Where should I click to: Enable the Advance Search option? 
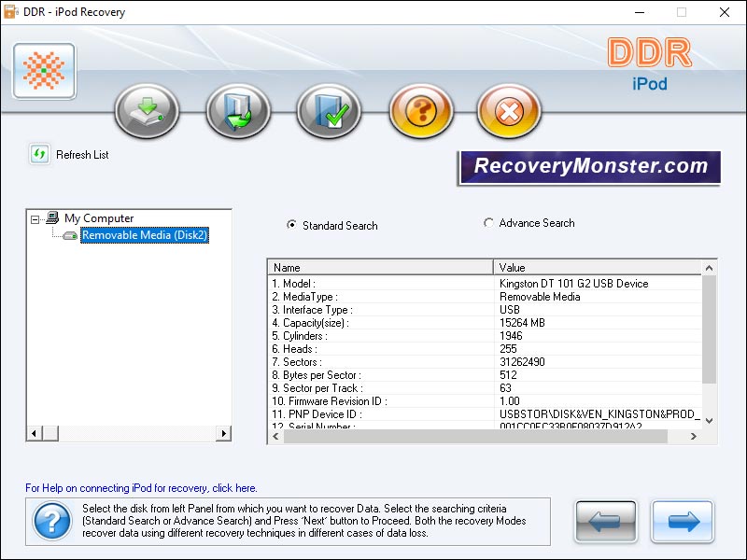point(487,223)
